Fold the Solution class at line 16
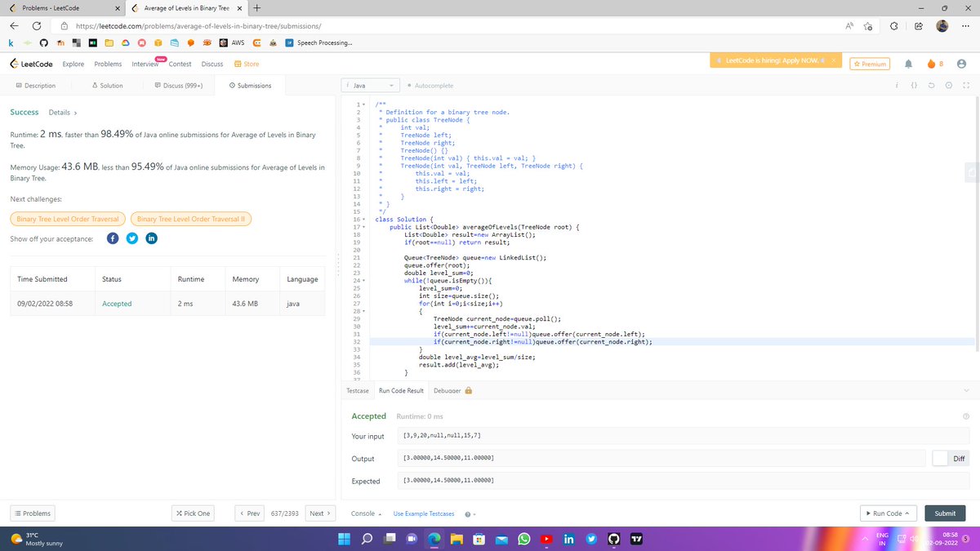The height and width of the screenshot is (551, 980). click(x=363, y=220)
